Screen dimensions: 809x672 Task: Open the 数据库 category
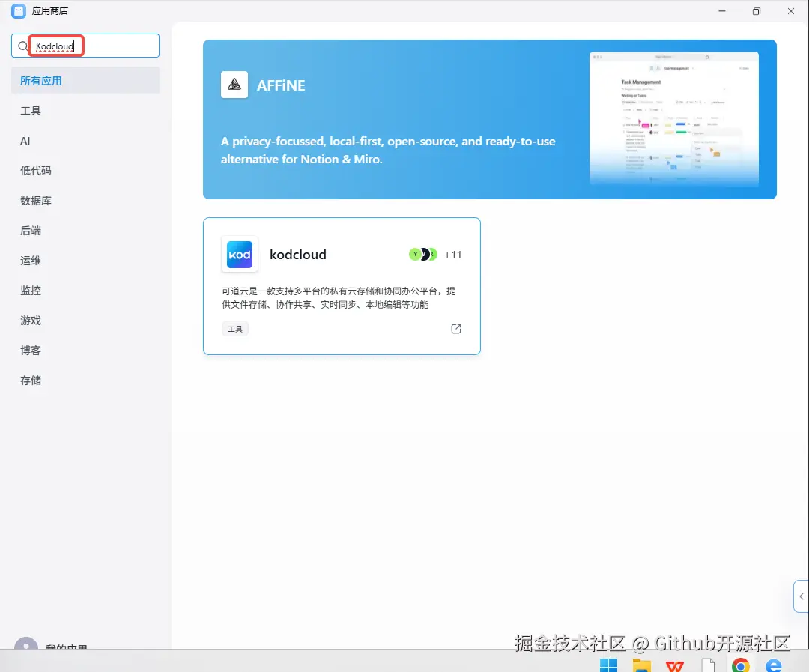pyautogui.click(x=36, y=200)
